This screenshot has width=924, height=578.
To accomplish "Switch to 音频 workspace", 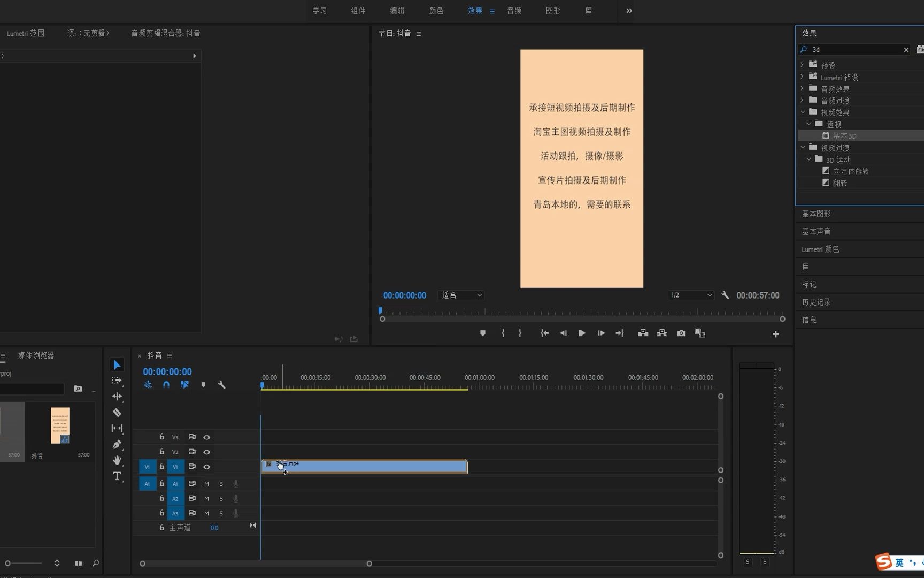I will (x=514, y=11).
